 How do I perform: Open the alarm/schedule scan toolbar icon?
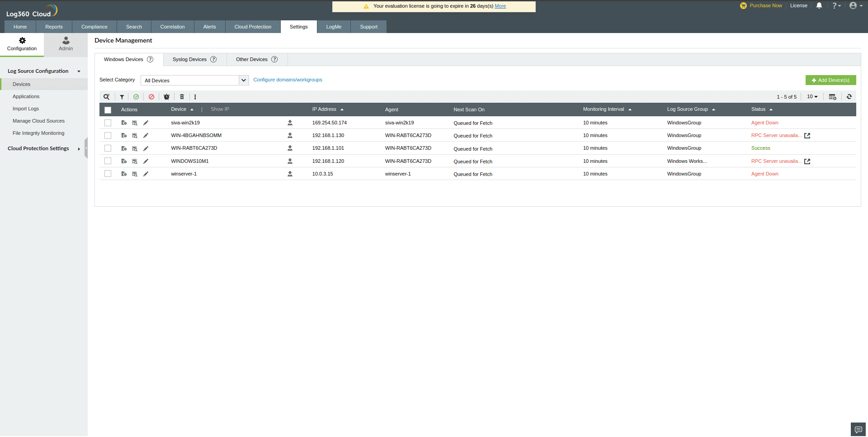coord(166,97)
